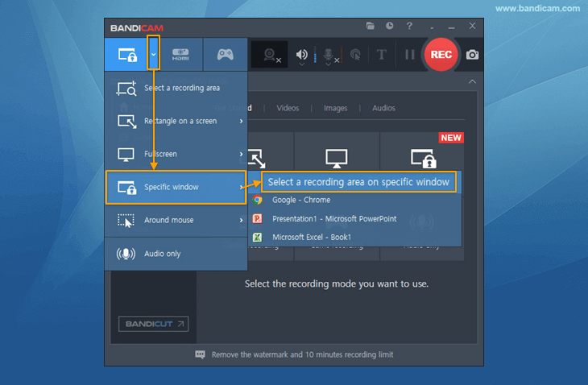Image resolution: width=588 pixels, height=385 pixels.
Task: Open the speaker settings small arrow
Action: pyautogui.click(x=301, y=64)
